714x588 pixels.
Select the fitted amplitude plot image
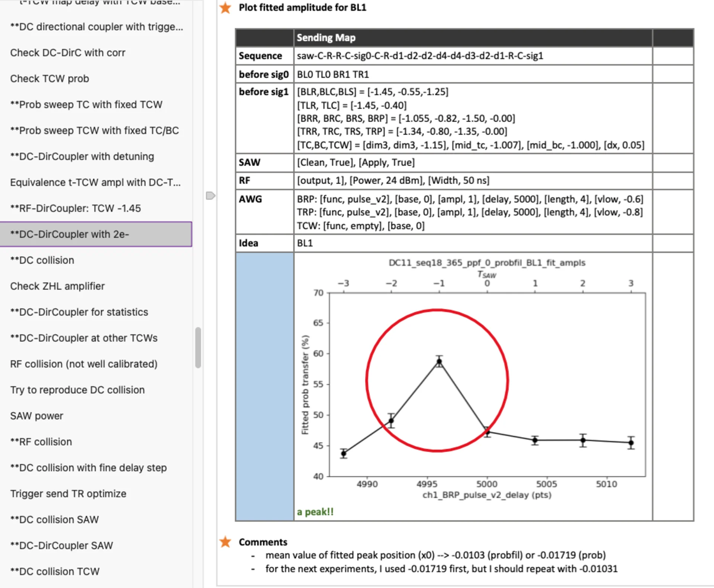pos(473,379)
